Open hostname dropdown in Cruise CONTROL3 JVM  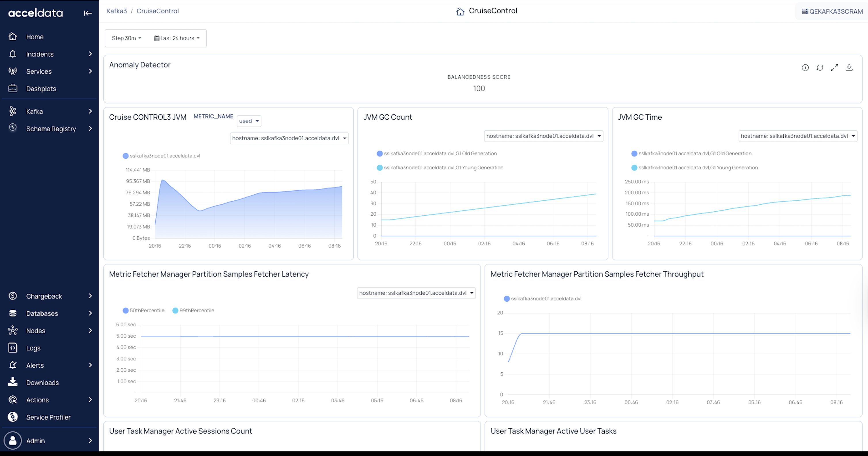click(289, 138)
